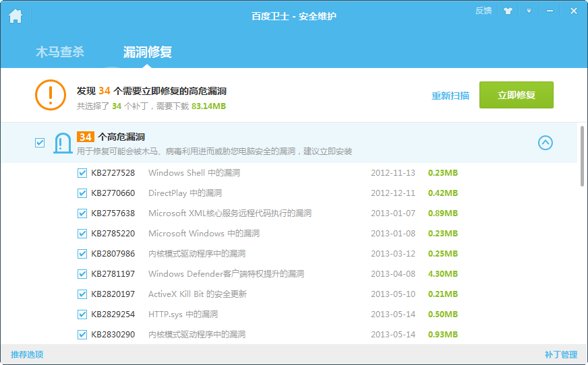588x365 pixels.
Task: Click the orange warning exclamation icon
Action: pyautogui.click(x=51, y=95)
